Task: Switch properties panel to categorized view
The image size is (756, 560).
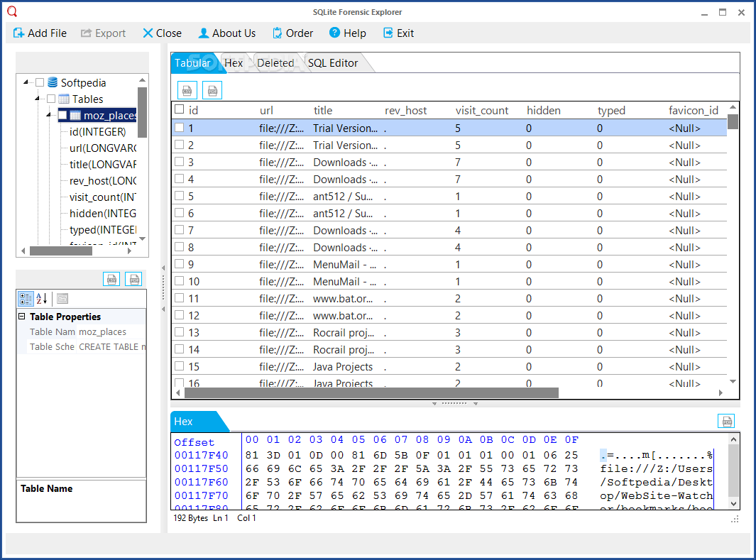Action: [x=26, y=298]
